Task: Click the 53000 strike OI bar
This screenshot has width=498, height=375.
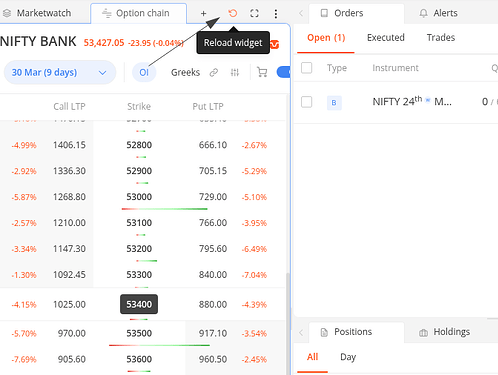Action: pos(165,209)
